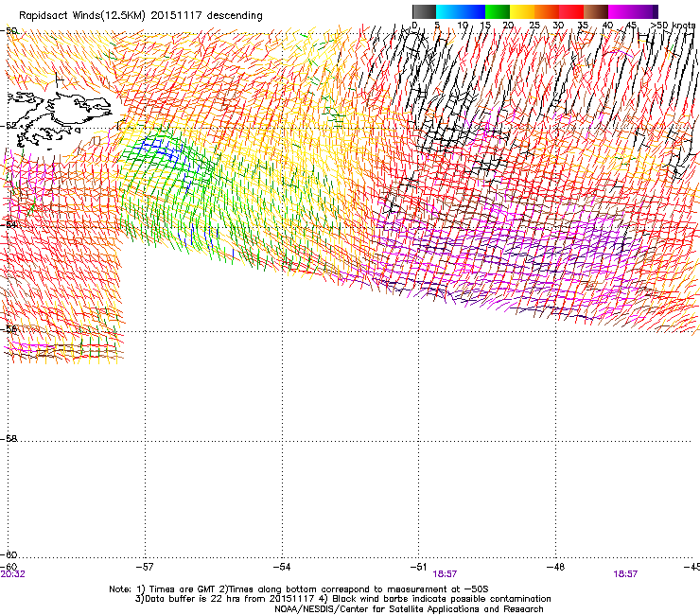Screen dimensions: 700x615
Task: Click the 18:57 time stamp near -48 longitude
Action: (x=625, y=574)
